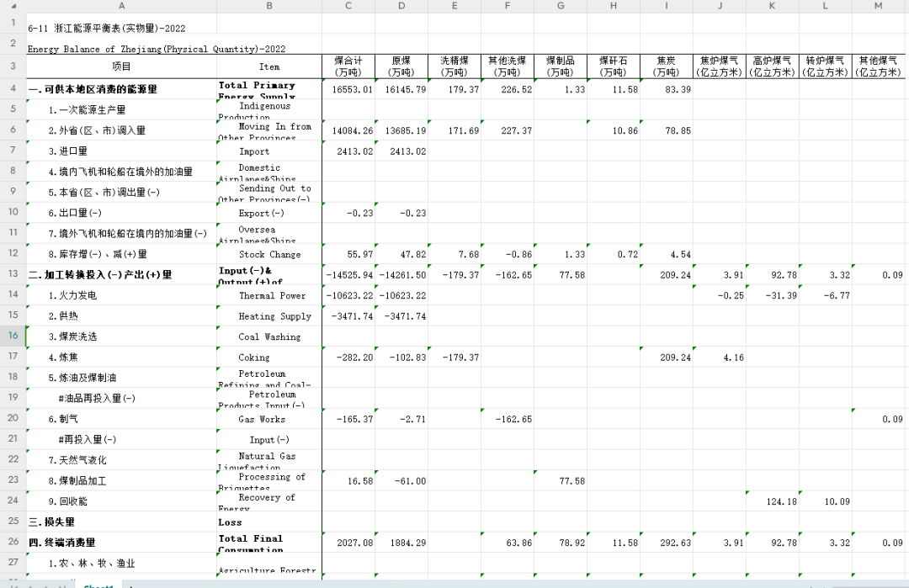Select row 4 header
The width and height of the screenshot is (909, 588).
click(x=13, y=88)
